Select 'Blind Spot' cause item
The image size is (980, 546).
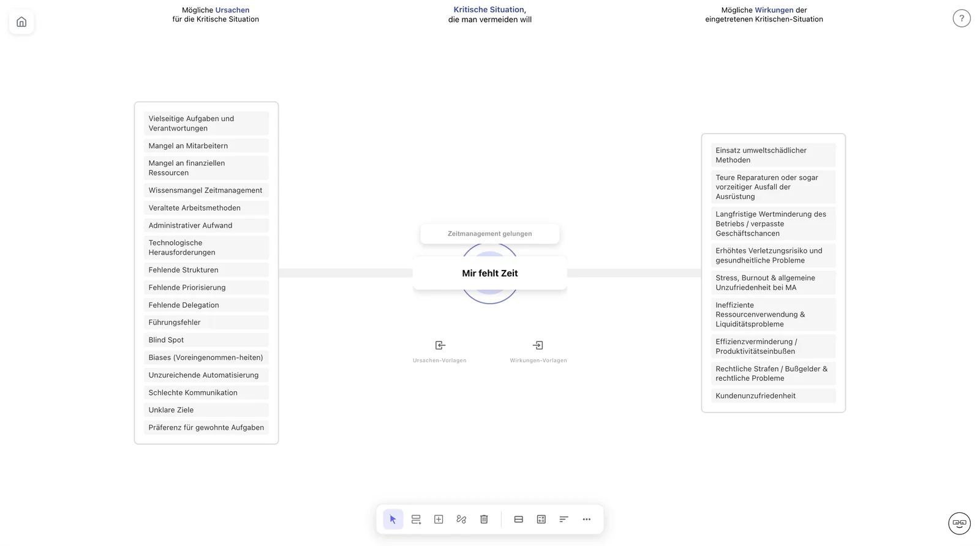(206, 340)
